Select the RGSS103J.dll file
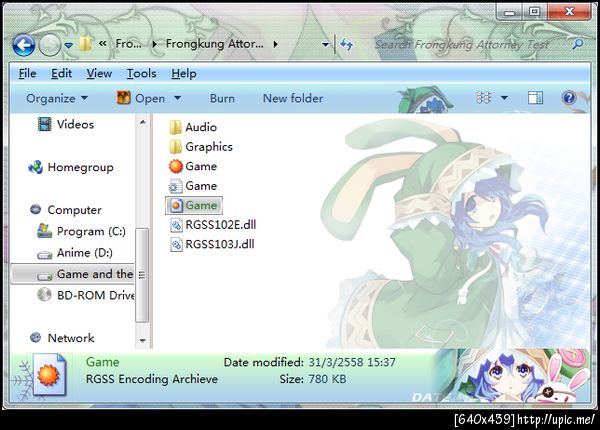 coord(220,244)
